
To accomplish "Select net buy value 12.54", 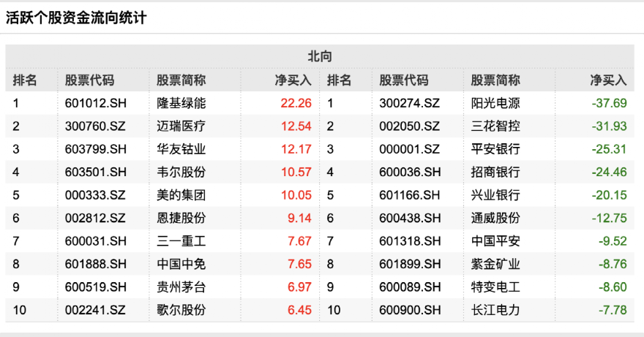I will tap(296, 126).
